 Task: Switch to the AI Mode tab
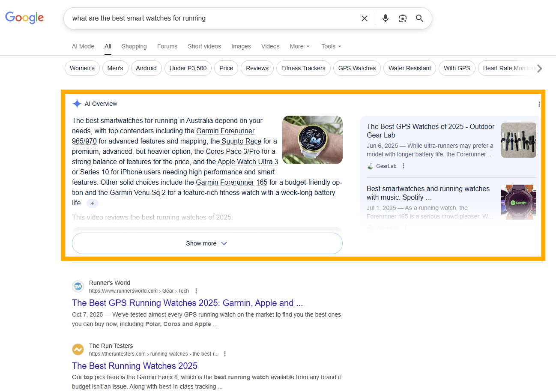[x=83, y=46]
